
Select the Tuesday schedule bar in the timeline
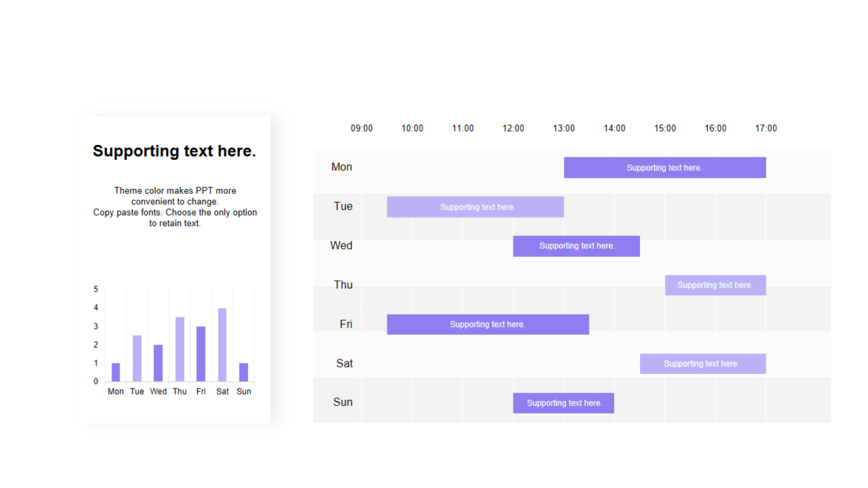tap(475, 207)
